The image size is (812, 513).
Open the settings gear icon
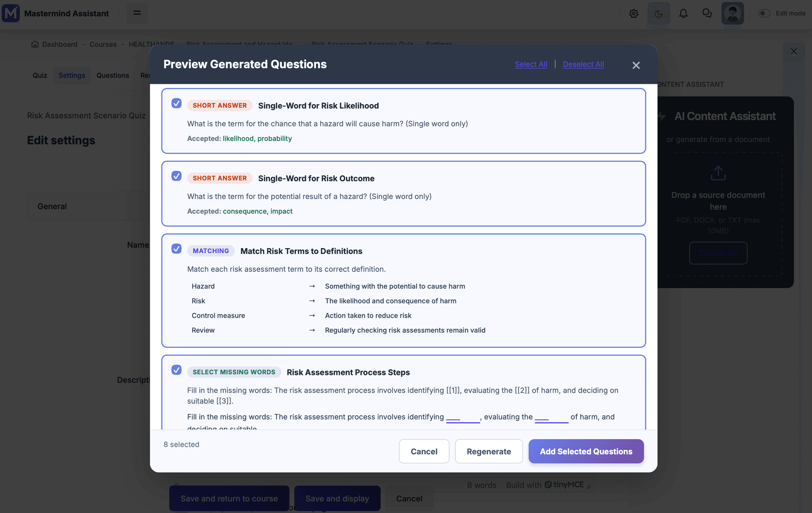[634, 14]
